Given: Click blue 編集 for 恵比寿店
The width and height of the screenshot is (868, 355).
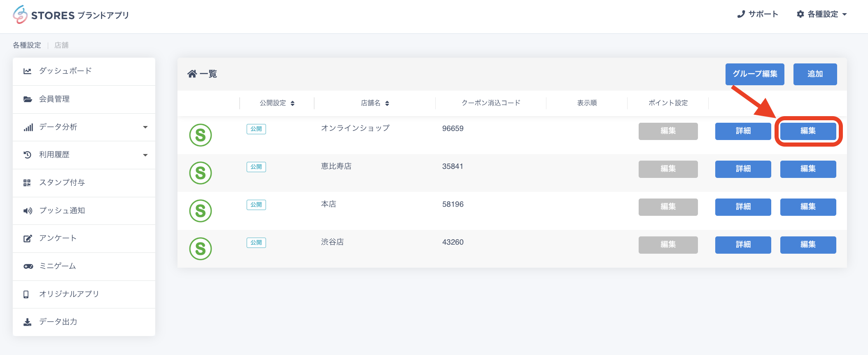Looking at the screenshot, I should point(808,169).
